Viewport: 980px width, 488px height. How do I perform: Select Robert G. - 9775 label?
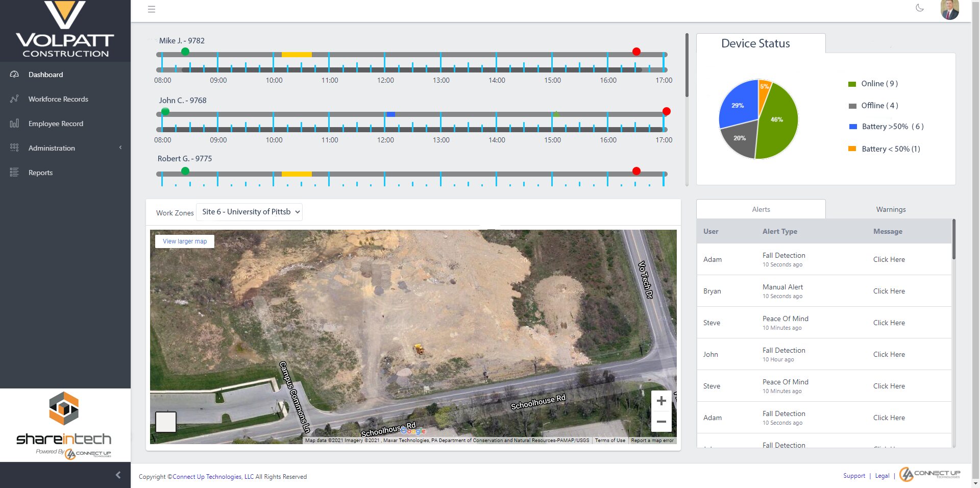click(x=185, y=159)
